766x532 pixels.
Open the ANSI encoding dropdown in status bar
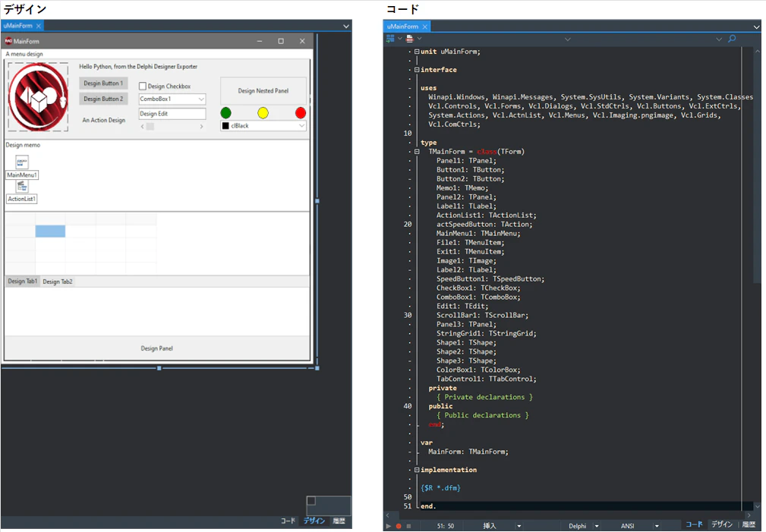pyautogui.click(x=657, y=526)
